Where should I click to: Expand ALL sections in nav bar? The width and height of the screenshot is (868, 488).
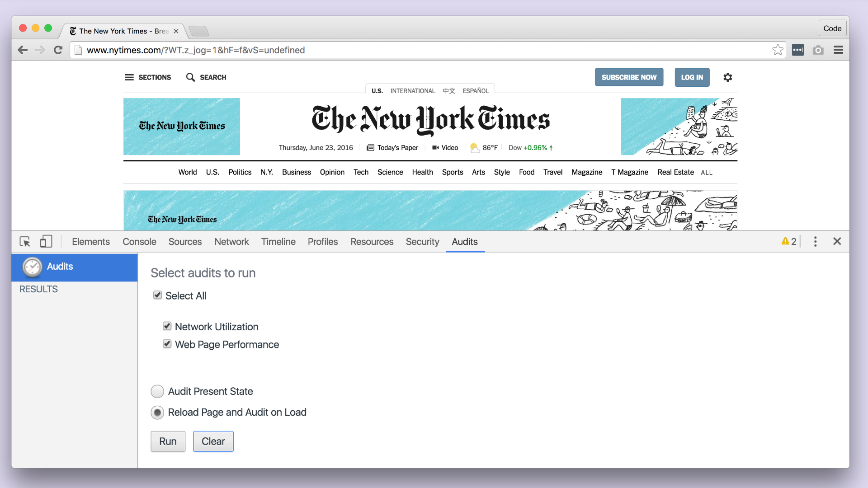pyautogui.click(x=707, y=173)
